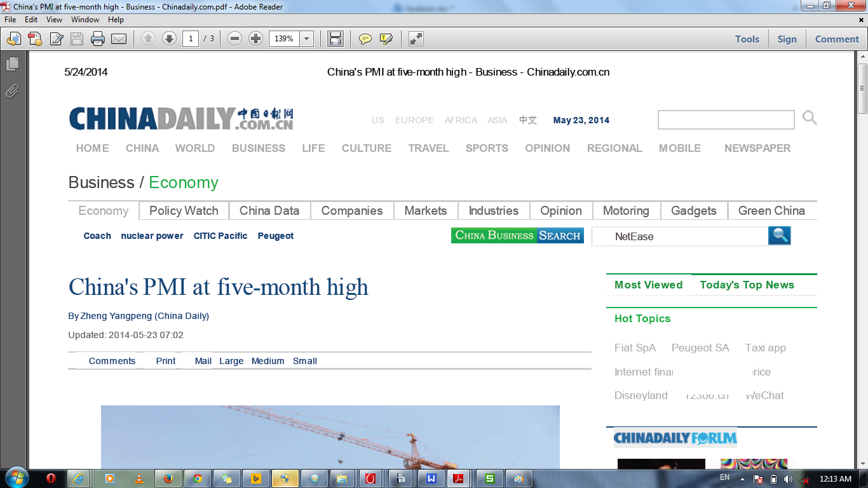Open the zoom percentage dropdown arrow
868x488 pixels.
(x=307, y=39)
